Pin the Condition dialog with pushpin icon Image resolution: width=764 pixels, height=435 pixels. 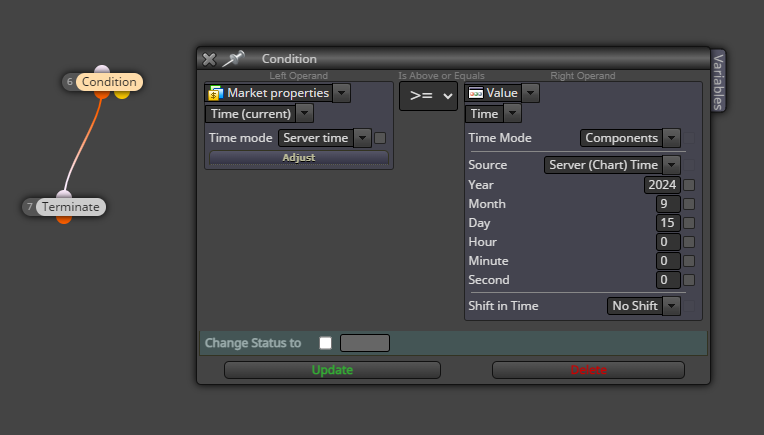pyautogui.click(x=233, y=58)
